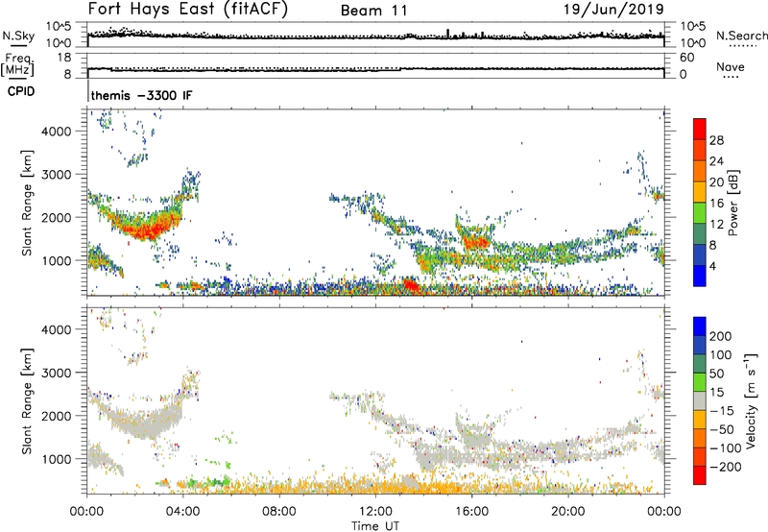Click the "Freq. [MHz]" axis label
This screenshot has width=768, height=532.
[x=17, y=64]
